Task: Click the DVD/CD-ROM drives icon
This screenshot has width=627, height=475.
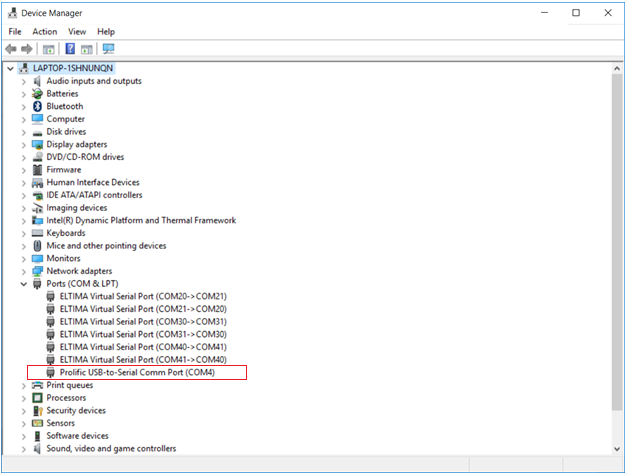Action: (38, 157)
